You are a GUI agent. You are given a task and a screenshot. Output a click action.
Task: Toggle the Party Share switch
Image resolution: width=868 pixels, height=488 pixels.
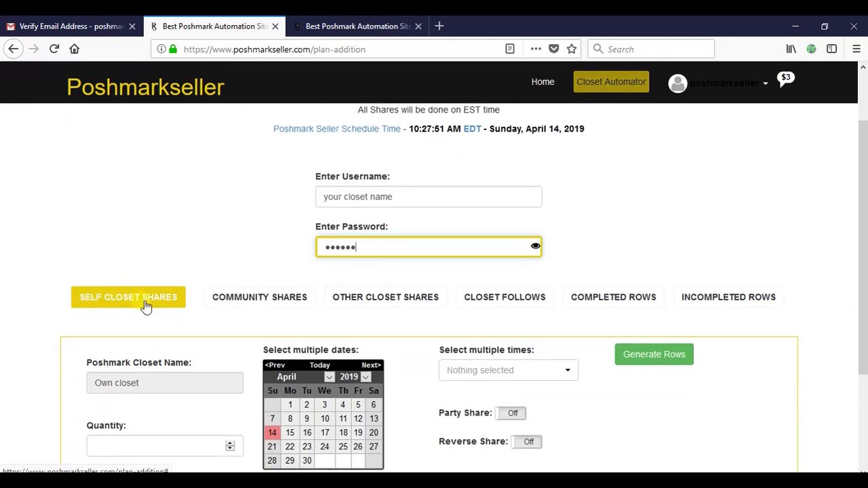(512, 413)
